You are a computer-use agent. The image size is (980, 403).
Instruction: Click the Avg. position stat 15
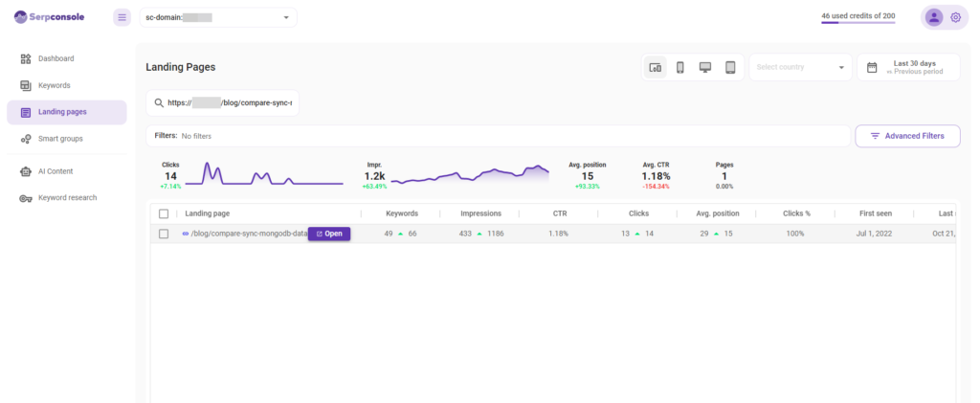588,176
